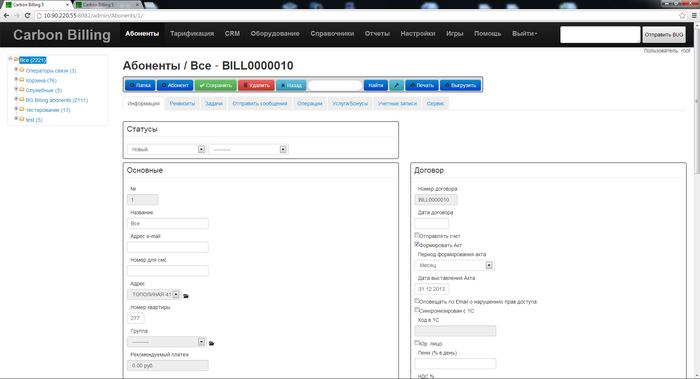Click the blue Папка button
The width and height of the screenshot is (700, 379).
click(x=140, y=85)
